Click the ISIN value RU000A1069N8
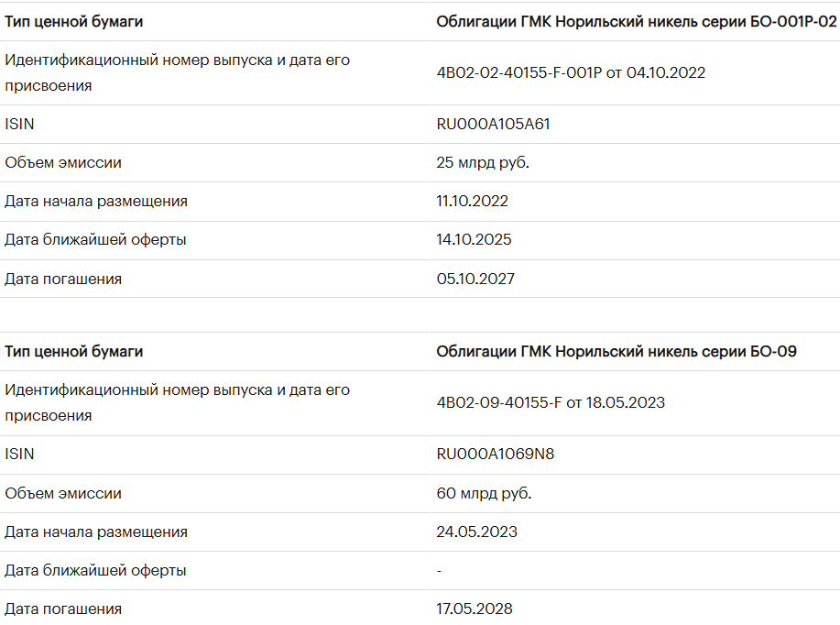 coord(495,454)
